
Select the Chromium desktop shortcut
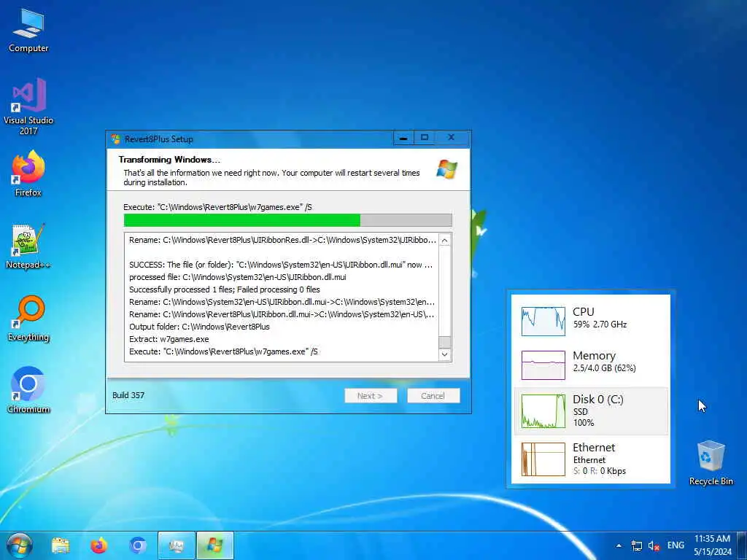coord(28,391)
